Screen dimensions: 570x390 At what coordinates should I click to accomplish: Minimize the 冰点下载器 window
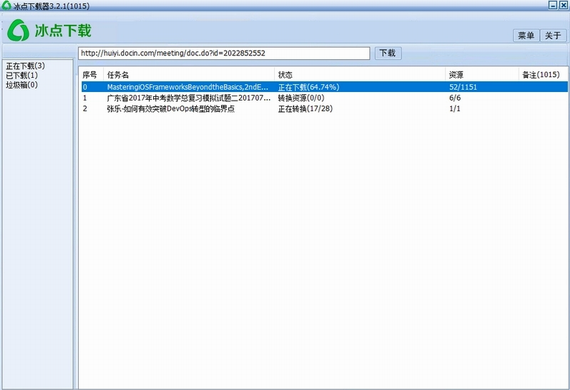(553, 5)
